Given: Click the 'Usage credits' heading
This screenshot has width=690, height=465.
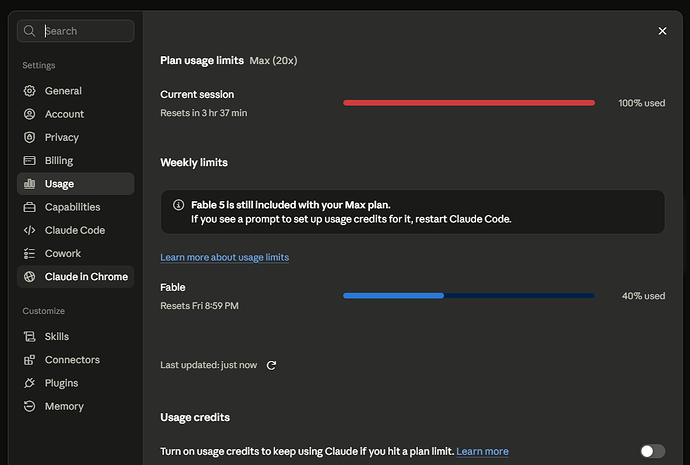Looking at the screenshot, I should [x=195, y=417].
